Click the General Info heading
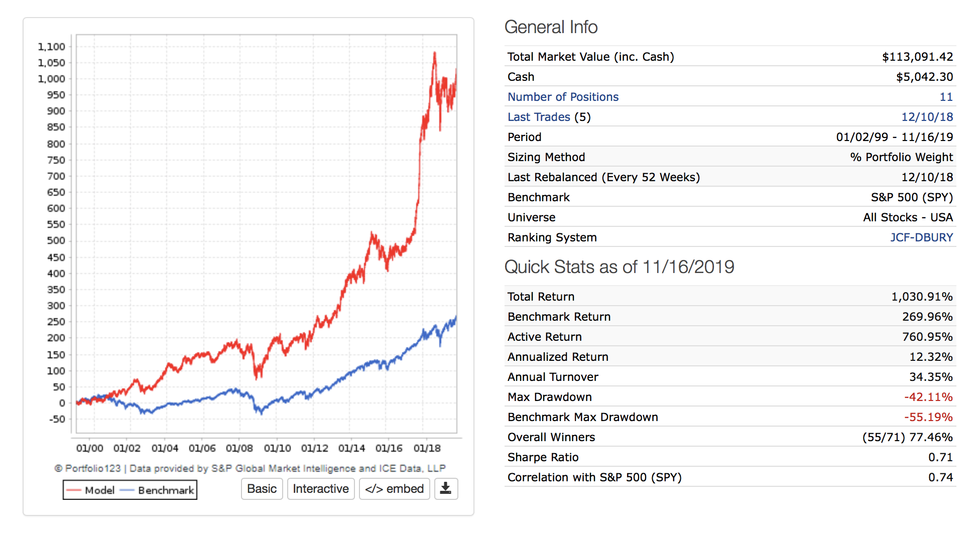The height and width of the screenshot is (534, 980). tap(551, 27)
